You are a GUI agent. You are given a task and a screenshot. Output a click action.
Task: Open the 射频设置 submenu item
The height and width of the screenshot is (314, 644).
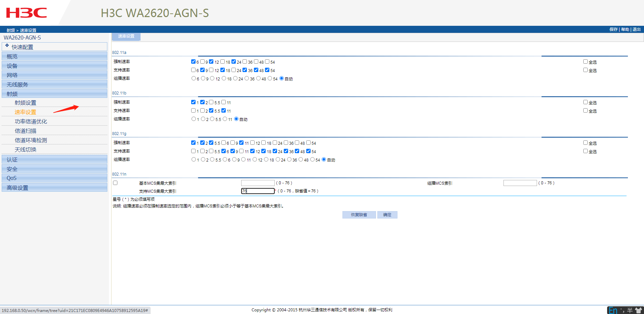pos(25,103)
